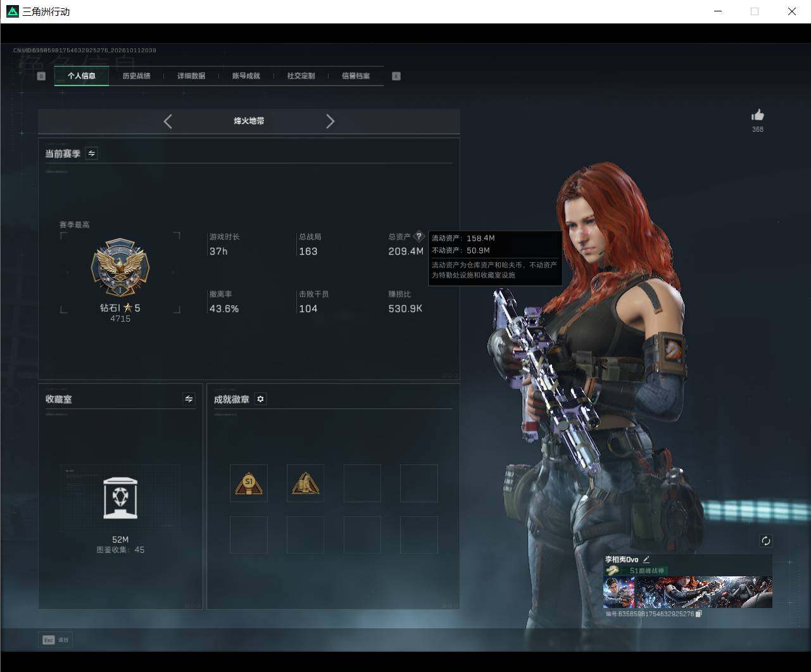Click the Esc 返回 back button

56,640
